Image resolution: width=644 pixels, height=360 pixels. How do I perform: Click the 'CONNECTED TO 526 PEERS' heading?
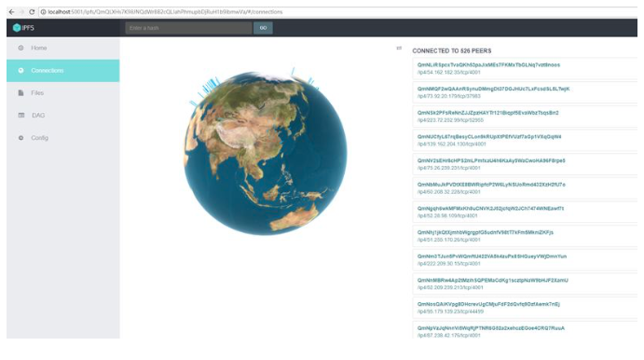click(x=452, y=51)
